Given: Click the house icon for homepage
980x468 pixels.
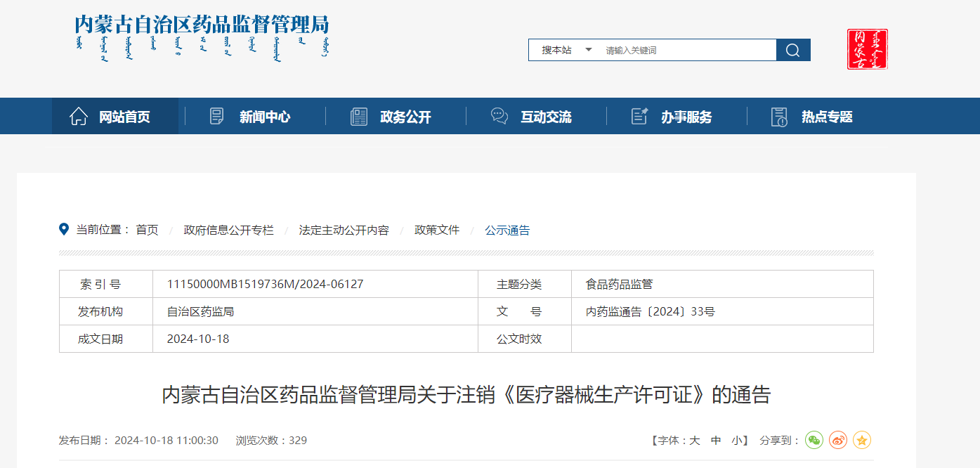Looking at the screenshot, I should [x=79, y=117].
